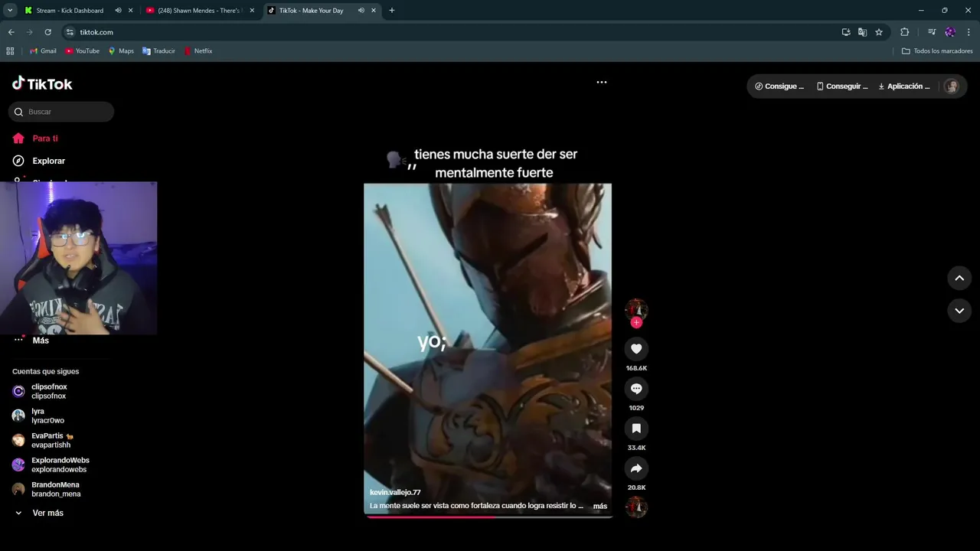Open Gmail bookmark
980x551 pixels.
(x=43, y=51)
